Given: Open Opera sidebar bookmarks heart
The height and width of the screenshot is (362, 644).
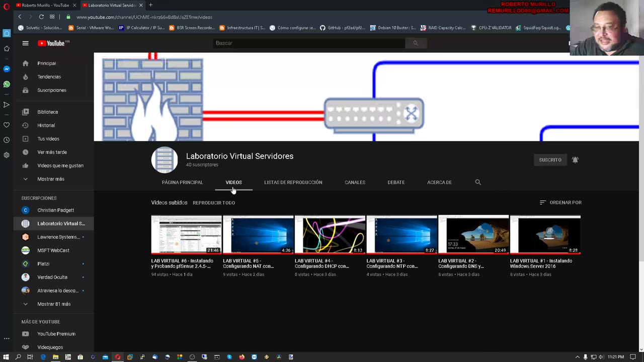Looking at the screenshot, I should [x=7, y=125].
